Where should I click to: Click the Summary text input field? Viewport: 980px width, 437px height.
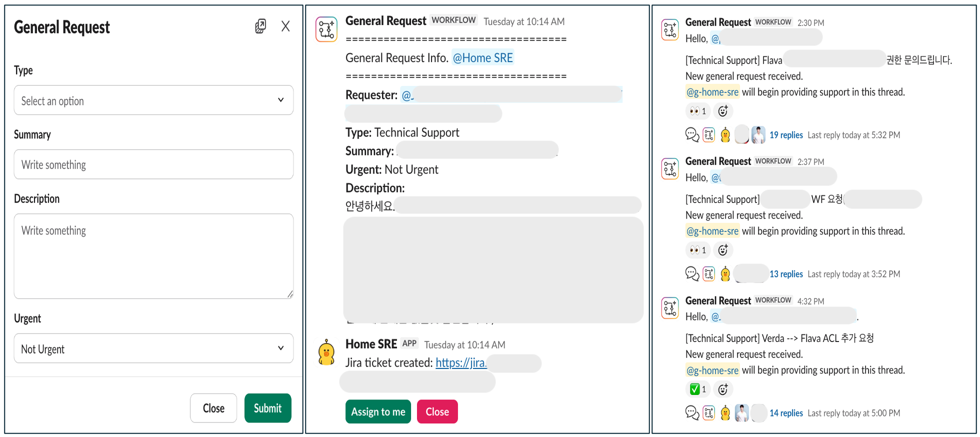click(x=153, y=164)
